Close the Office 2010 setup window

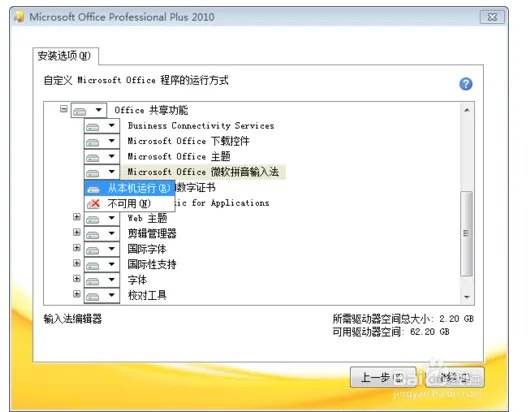click(x=492, y=17)
